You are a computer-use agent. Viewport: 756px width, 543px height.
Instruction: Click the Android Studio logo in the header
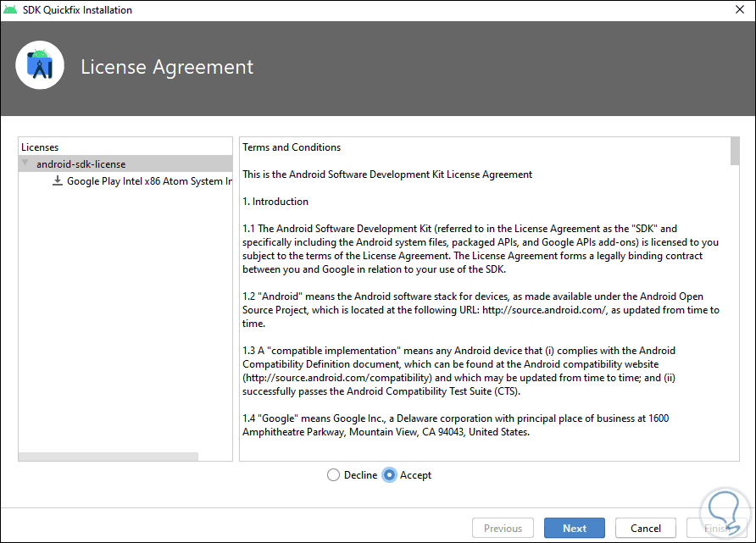[x=40, y=65]
